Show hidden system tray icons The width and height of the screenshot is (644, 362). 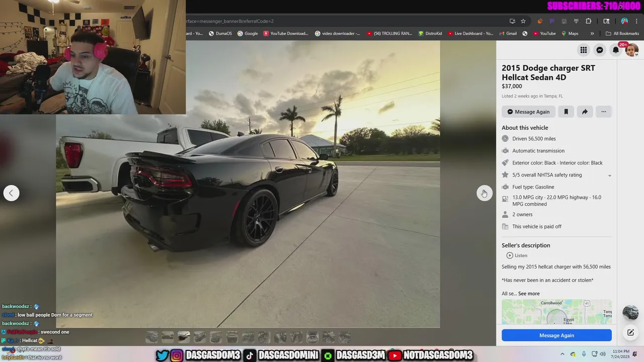tap(562, 354)
